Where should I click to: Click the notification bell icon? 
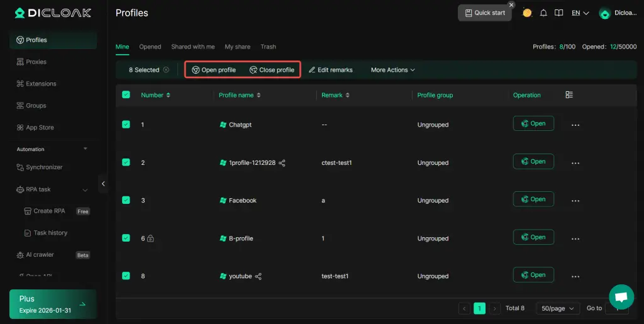[x=543, y=13]
